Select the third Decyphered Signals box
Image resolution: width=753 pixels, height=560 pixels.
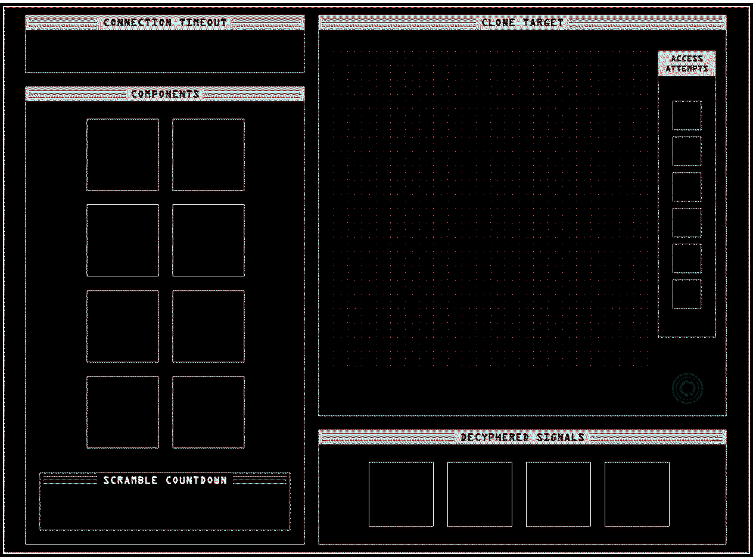coord(558,494)
